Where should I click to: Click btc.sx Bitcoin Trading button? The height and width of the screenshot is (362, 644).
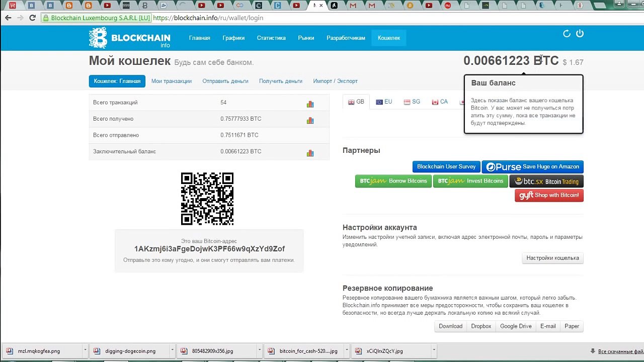coord(546,182)
